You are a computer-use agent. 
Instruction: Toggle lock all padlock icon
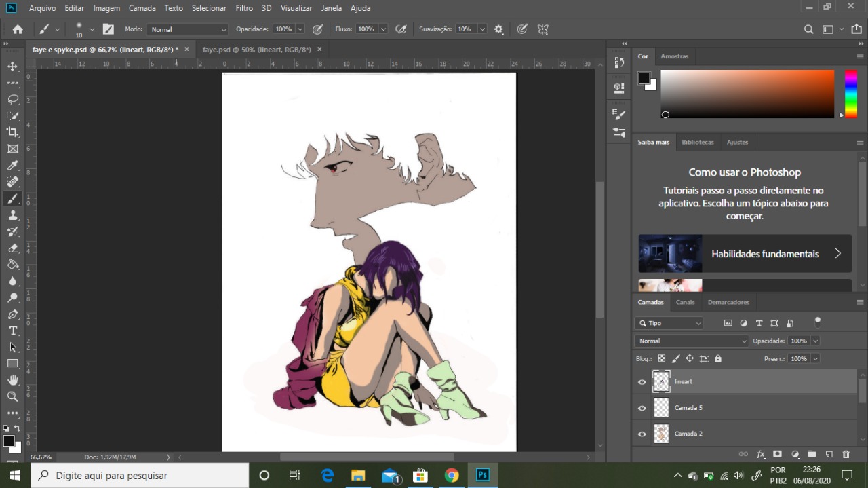[718, 358]
